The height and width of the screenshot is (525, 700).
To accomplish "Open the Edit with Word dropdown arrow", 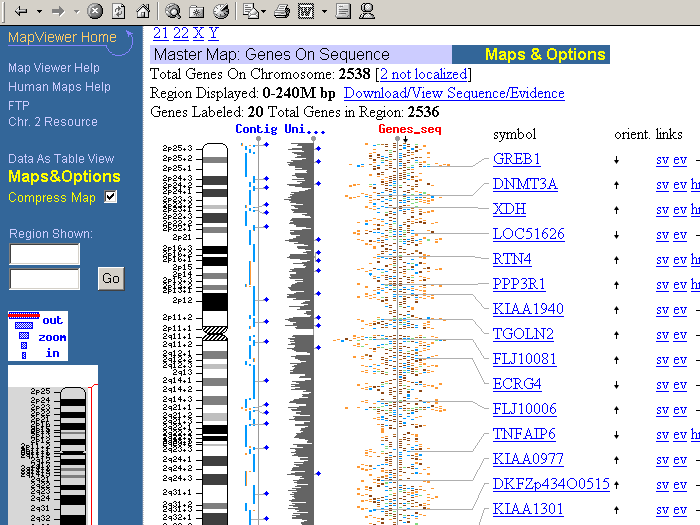I will pyautogui.click(x=325, y=11).
